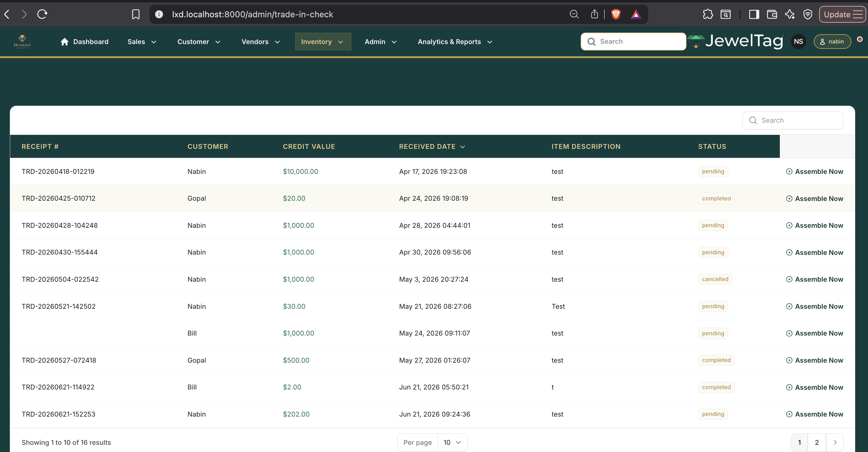Open the zoom magnifier icon in address bar

click(574, 14)
